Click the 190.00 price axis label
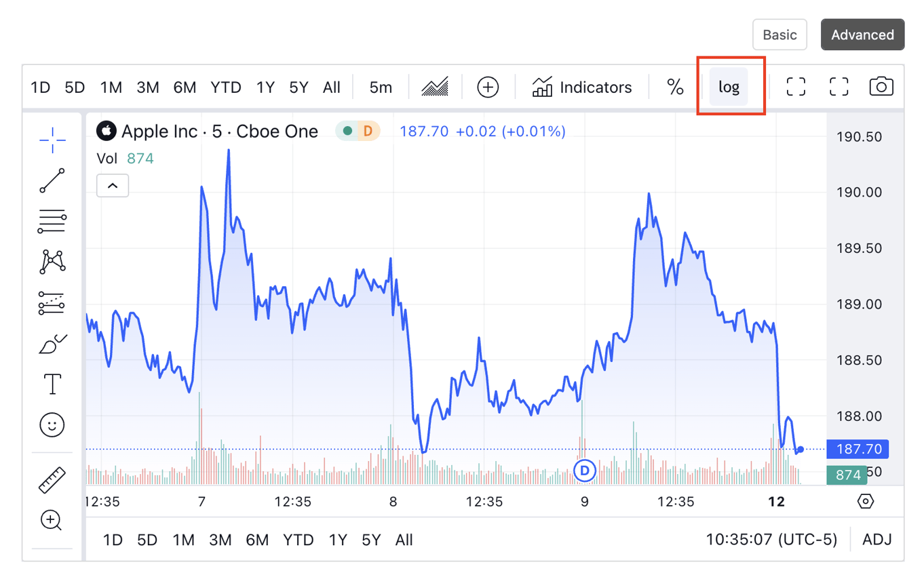924x577 pixels. coord(859,192)
